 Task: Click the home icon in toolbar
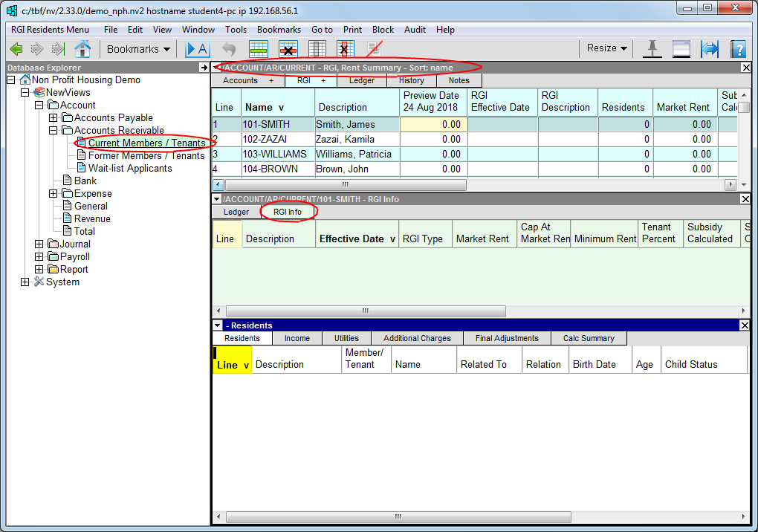(x=82, y=49)
